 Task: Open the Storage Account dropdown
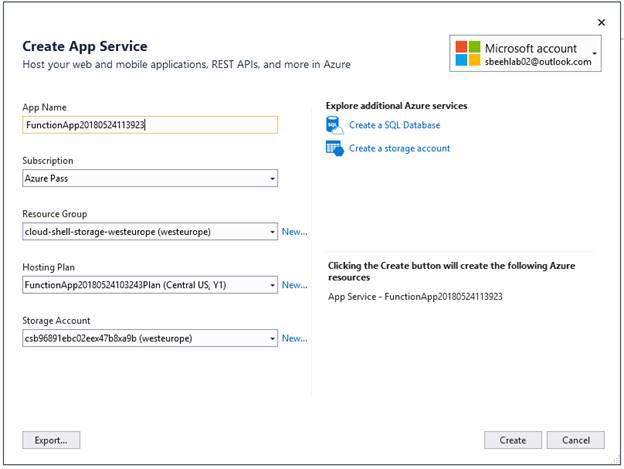coord(272,338)
